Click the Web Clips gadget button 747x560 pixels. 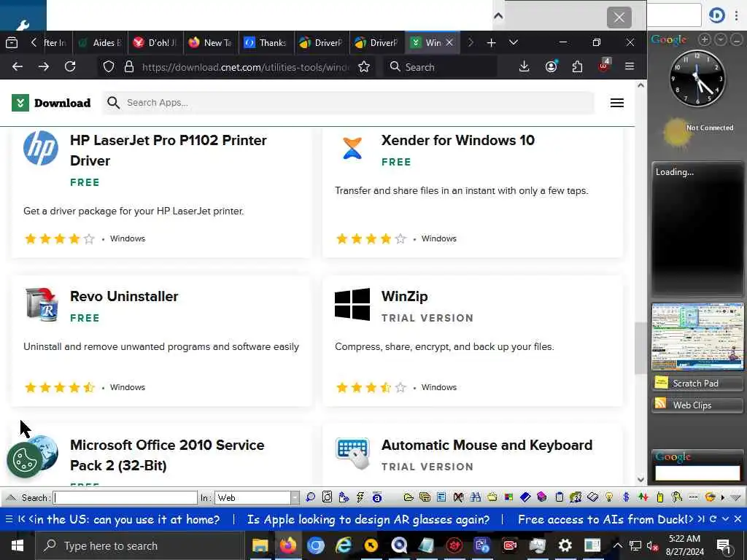coord(697,405)
